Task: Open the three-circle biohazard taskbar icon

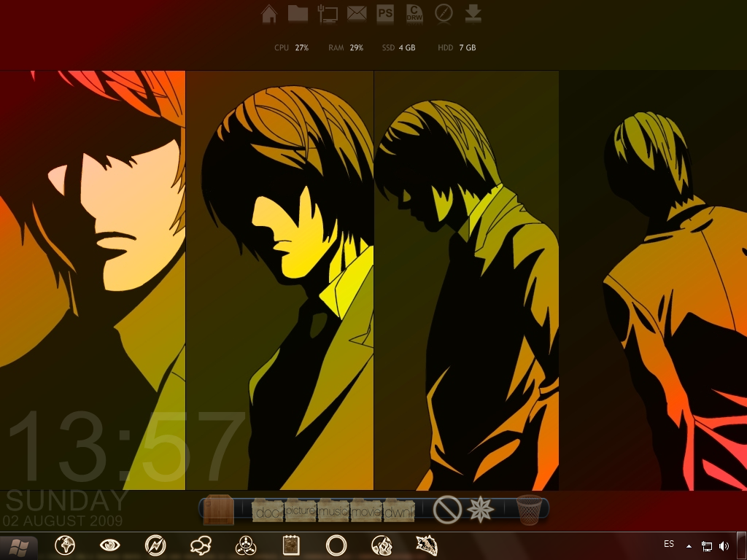Action: pyautogui.click(x=246, y=545)
